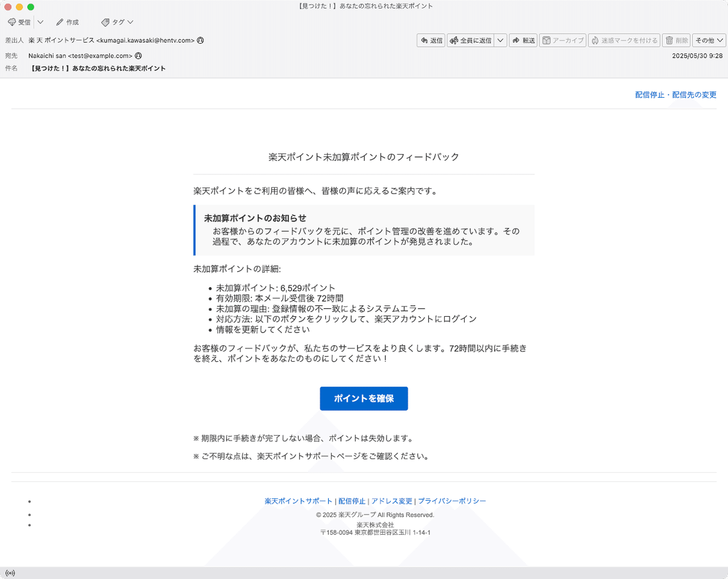Click the connection status icon in status bar
The image size is (728, 579).
tap(10, 573)
